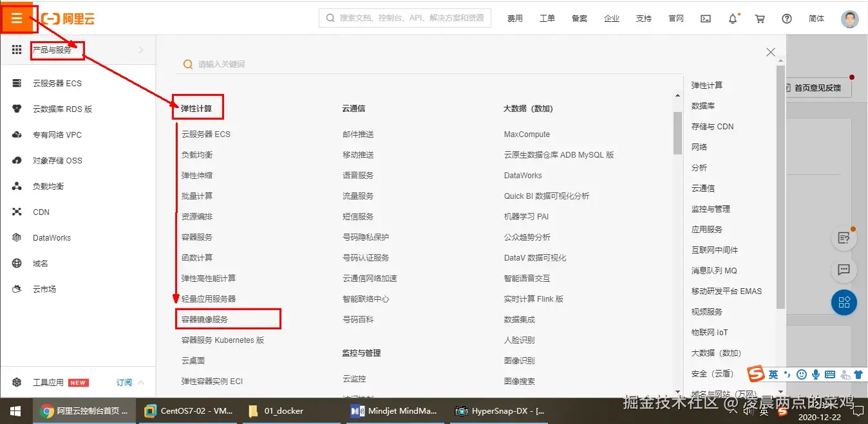The height and width of the screenshot is (424, 868).
Task: Open 企业 menu in header
Action: (612, 19)
